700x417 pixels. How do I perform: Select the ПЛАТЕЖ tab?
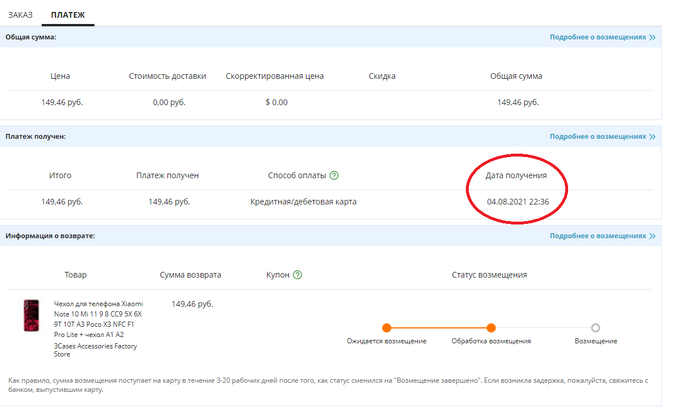(68, 16)
